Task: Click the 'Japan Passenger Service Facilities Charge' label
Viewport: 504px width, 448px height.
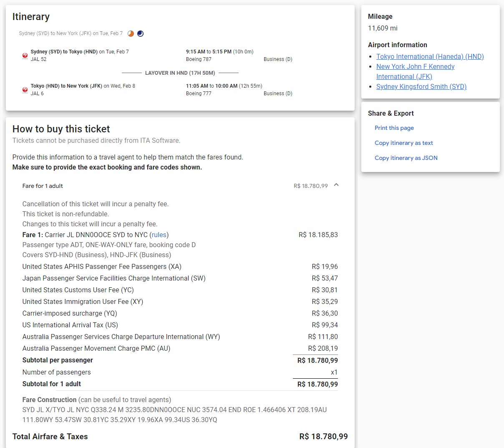Action: [x=114, y=278]
